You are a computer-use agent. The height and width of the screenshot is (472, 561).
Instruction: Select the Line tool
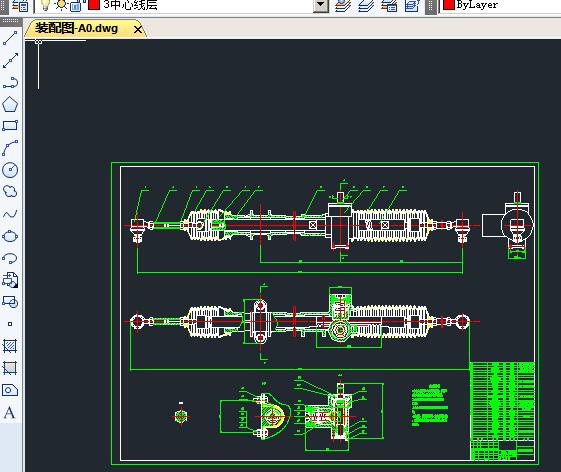pos(10,38)
